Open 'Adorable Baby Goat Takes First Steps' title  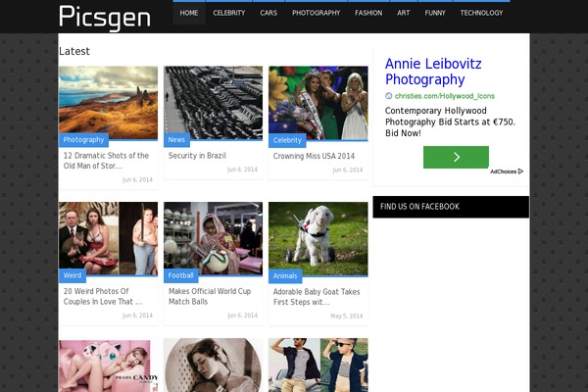point(317,297)
